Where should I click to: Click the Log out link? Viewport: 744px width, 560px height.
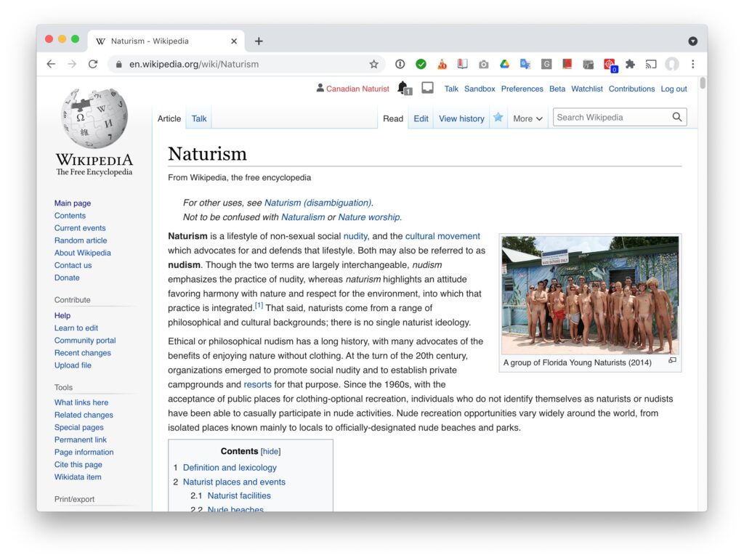coord(674,89)
